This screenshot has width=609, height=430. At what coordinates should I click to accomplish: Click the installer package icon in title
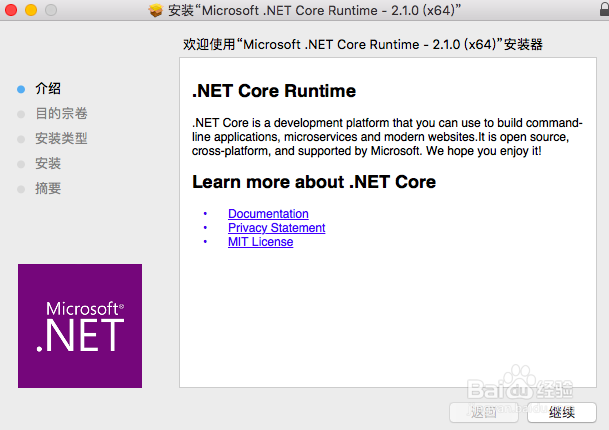[x=156, y=10]
